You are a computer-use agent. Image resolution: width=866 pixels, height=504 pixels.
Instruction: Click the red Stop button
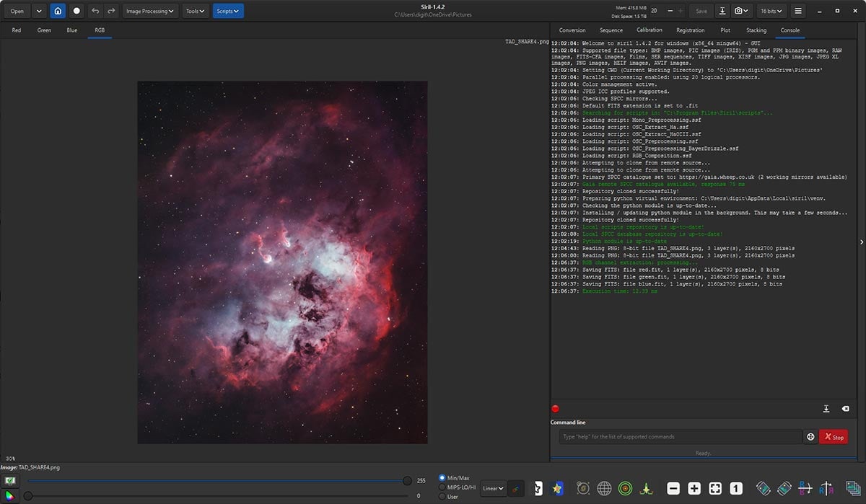point(834,437)
